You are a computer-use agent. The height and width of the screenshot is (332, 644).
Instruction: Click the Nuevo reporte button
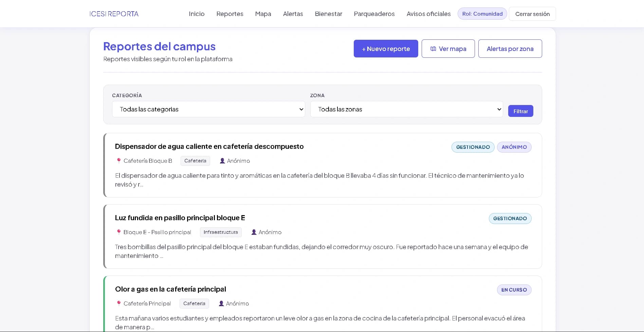386,49
